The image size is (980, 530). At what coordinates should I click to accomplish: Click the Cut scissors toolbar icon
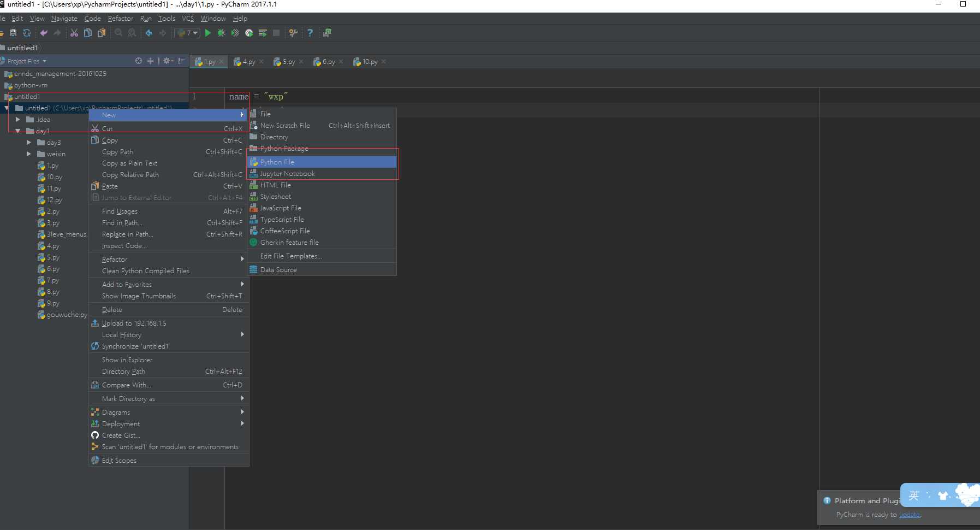[74, 33]
